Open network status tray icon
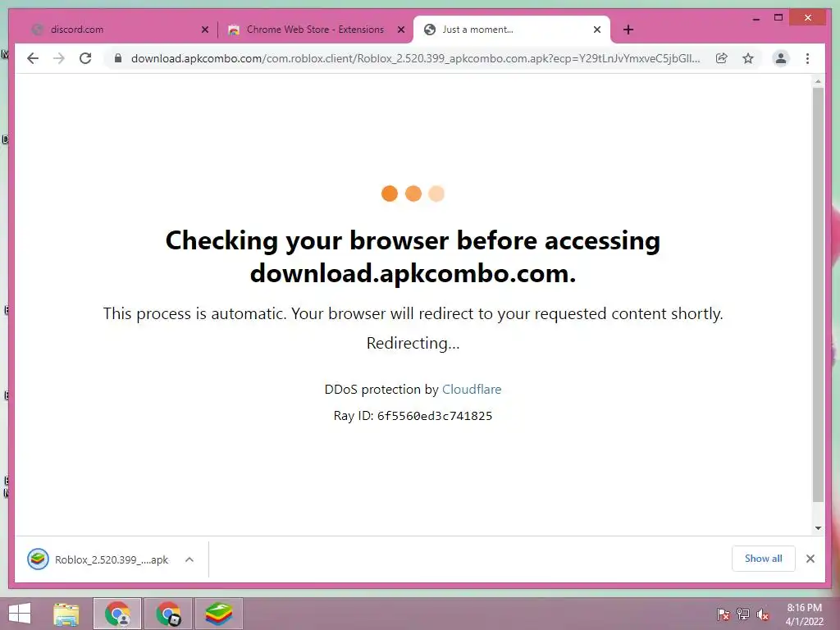Viewport: 840px width, 630px height. pos(743,614)
